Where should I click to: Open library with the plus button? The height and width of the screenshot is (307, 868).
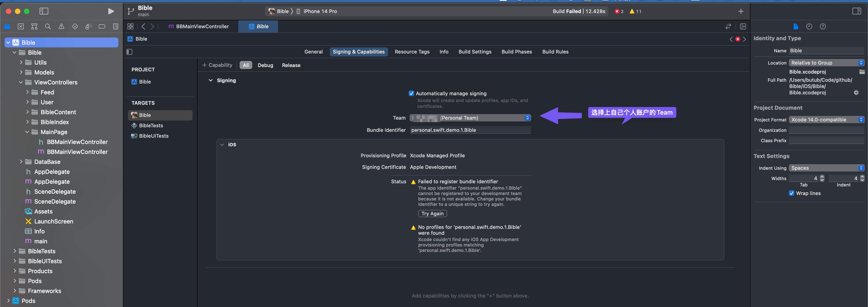pos(741,11)
